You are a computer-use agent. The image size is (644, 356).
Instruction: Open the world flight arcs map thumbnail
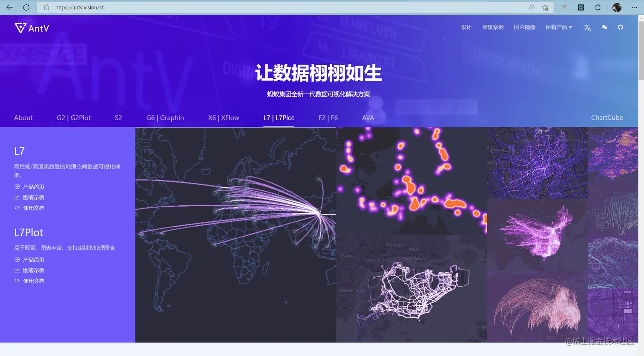coord(236,235)
